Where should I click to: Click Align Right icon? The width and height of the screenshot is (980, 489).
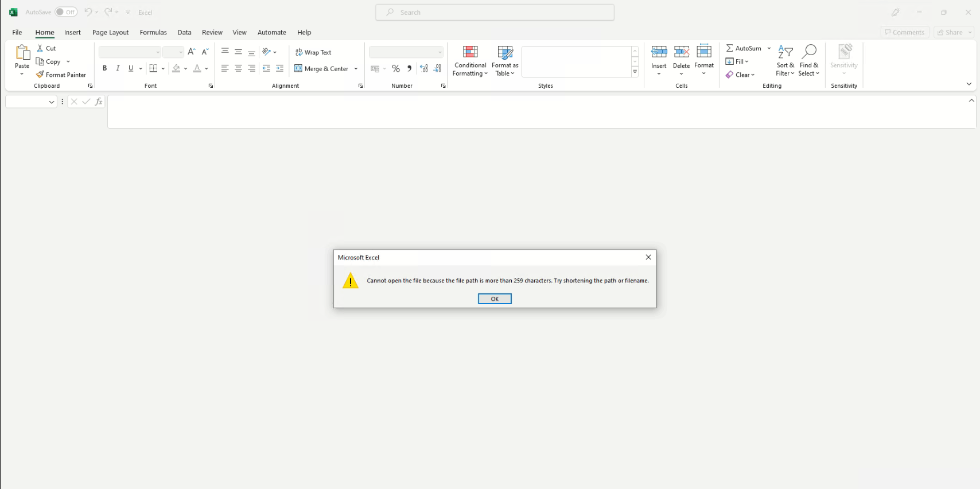point(251,68)
